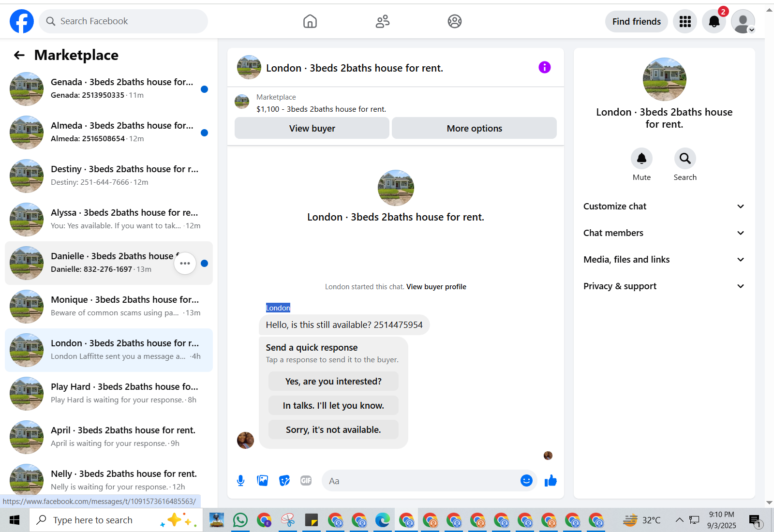The image size is (774, 532).
Task: Open Alyssa's house for rent conversation
Action: [109, 220]
